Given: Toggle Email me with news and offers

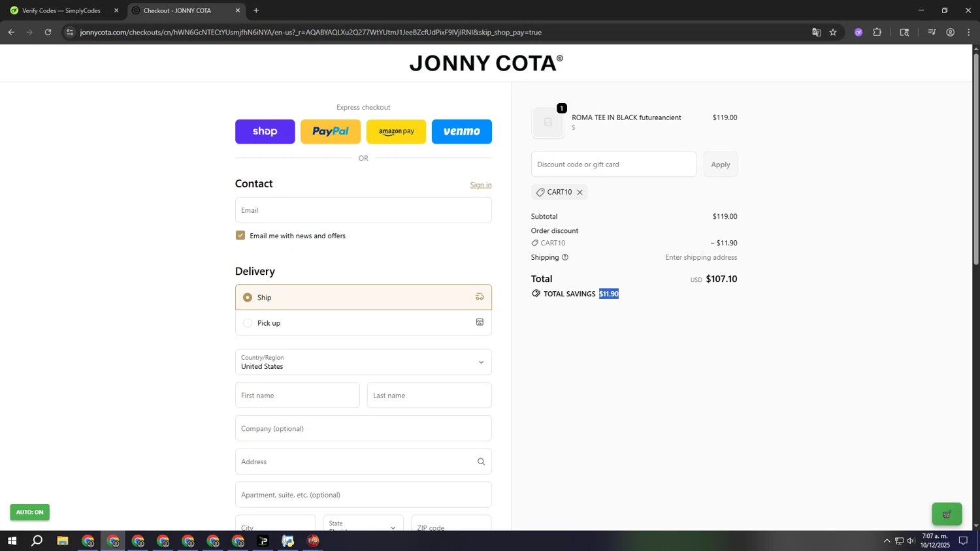Looking at the screenshot, I should pyautogui.click(x=240, y=236).
